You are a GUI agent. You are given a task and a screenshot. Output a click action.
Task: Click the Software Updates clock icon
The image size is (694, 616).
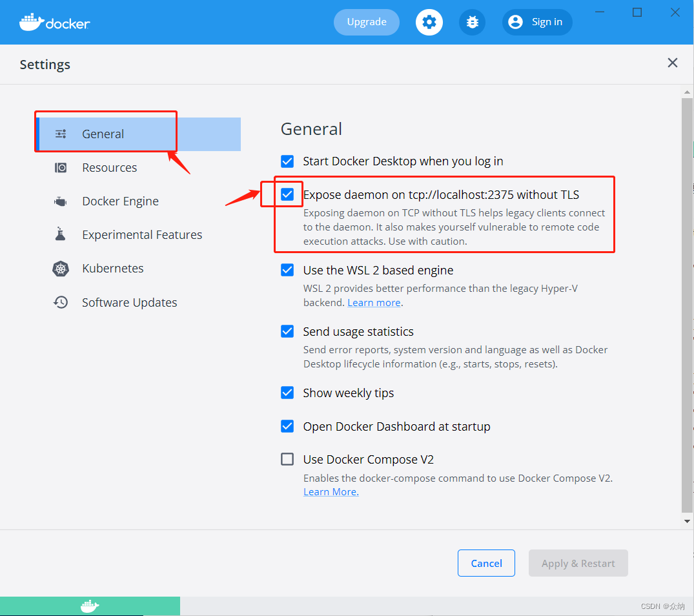[x=60, y=302]
